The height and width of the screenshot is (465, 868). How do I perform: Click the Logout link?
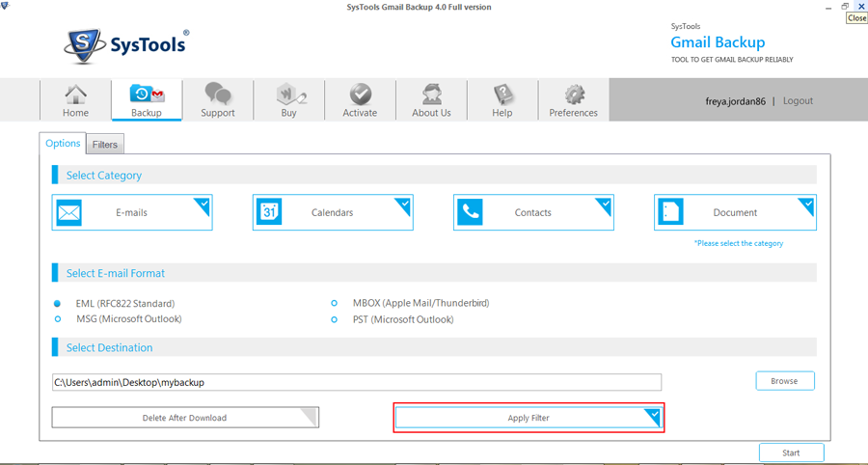pyautogui.click(x=798, y=100)
